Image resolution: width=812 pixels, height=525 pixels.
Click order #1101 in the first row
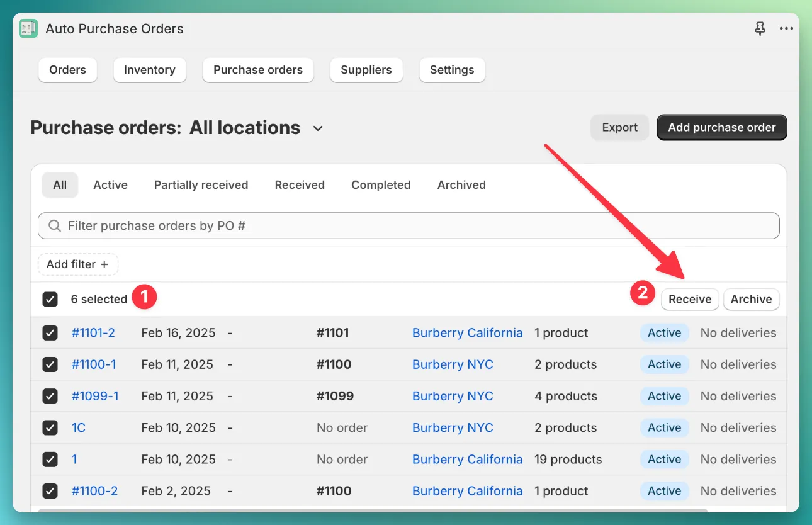[x=334, y=333]
